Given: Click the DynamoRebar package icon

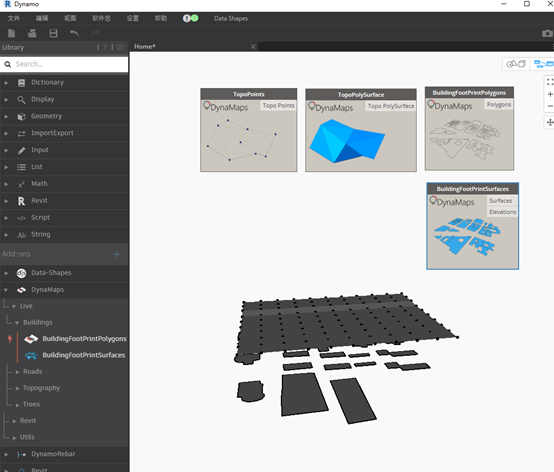Looking at the screenshot, I should (21, 454).
